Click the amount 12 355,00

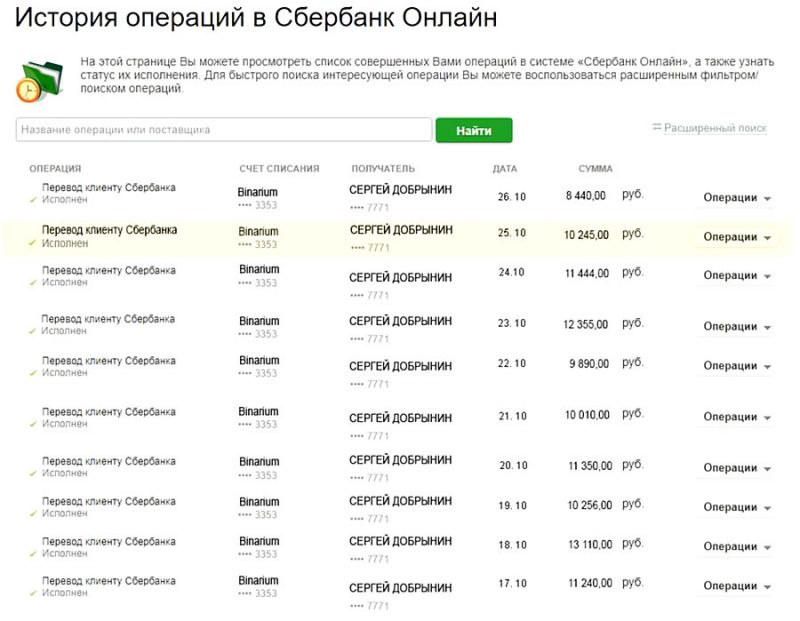tap(586, 324)
